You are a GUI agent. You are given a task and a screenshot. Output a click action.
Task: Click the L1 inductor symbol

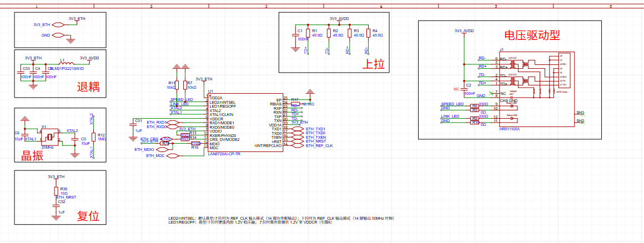coord(63,62)
